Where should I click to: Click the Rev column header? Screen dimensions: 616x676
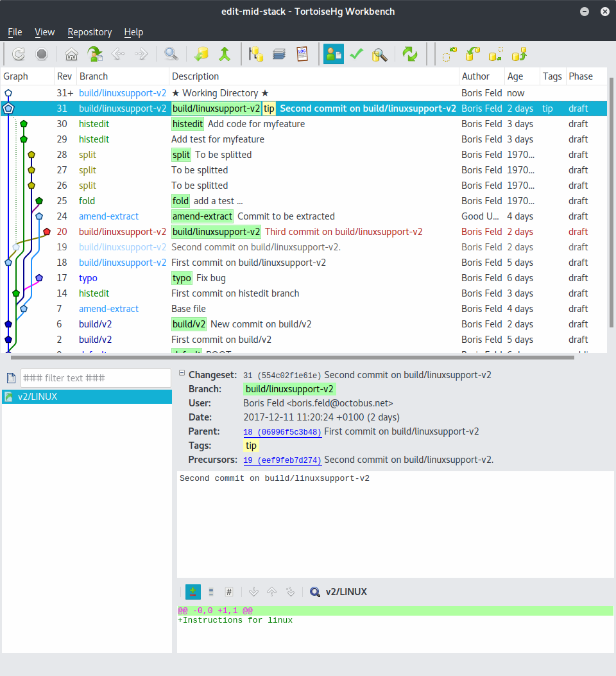[x=65, y=76]
